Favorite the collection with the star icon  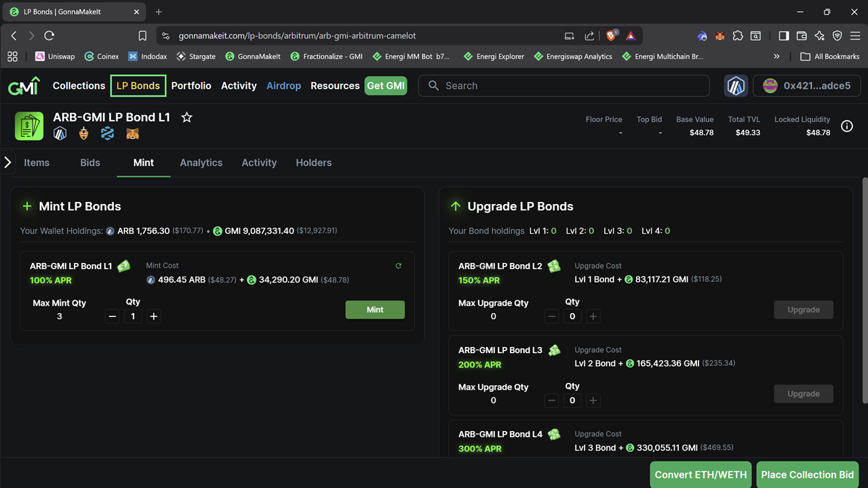pyautogui.click(x=186, y=117)
